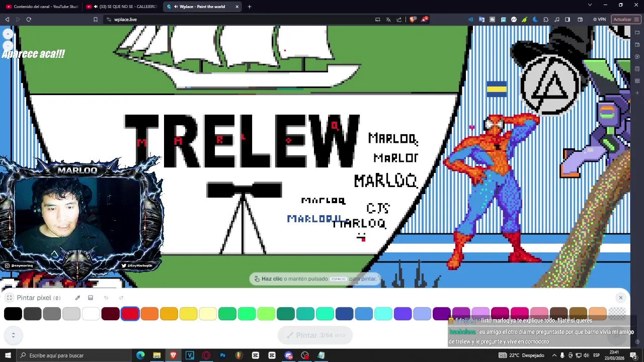Open Windows Start menu
The image size is (644, 362).
point(8,355)
